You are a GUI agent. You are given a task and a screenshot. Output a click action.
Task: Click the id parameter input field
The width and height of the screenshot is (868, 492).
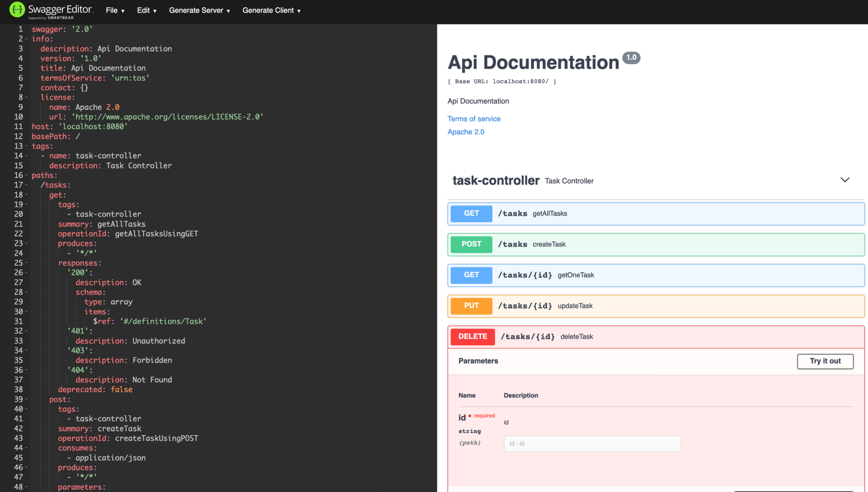pyautogui.click(x=592, y=444)
